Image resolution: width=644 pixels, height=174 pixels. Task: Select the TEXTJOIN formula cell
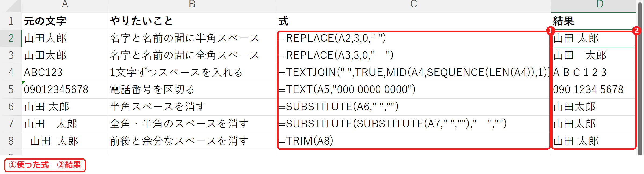[414, 73]
